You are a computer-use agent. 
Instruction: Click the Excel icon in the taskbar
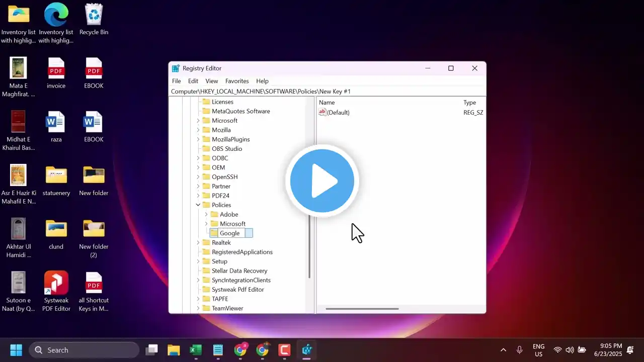pyautogui.click(x=196, y=350)
